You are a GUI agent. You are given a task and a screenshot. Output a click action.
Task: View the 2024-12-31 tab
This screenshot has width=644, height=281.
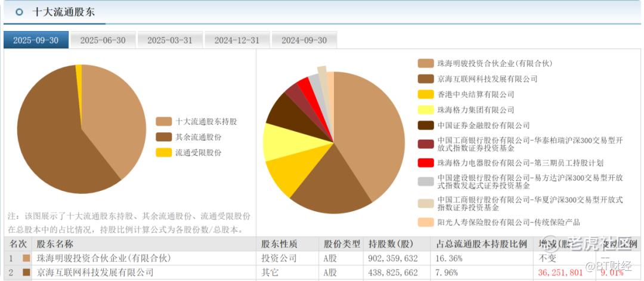tap(237, 40)
